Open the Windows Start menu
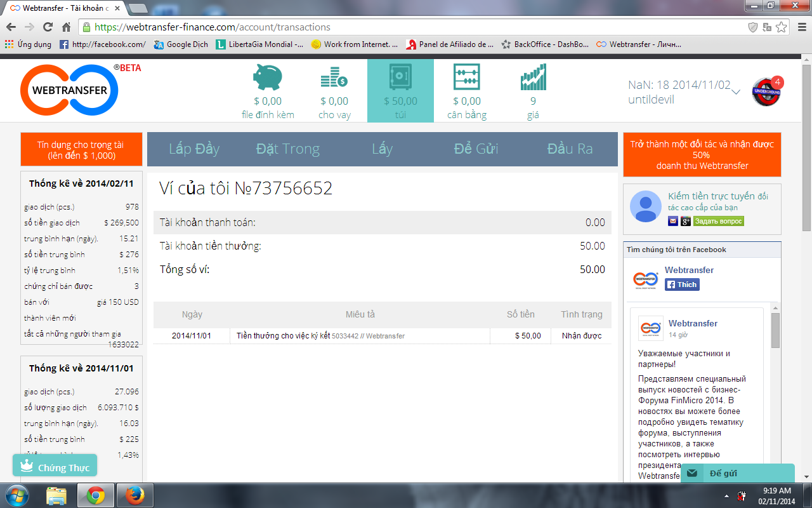The width and height of the screenshot is (812, 508). 16,495
